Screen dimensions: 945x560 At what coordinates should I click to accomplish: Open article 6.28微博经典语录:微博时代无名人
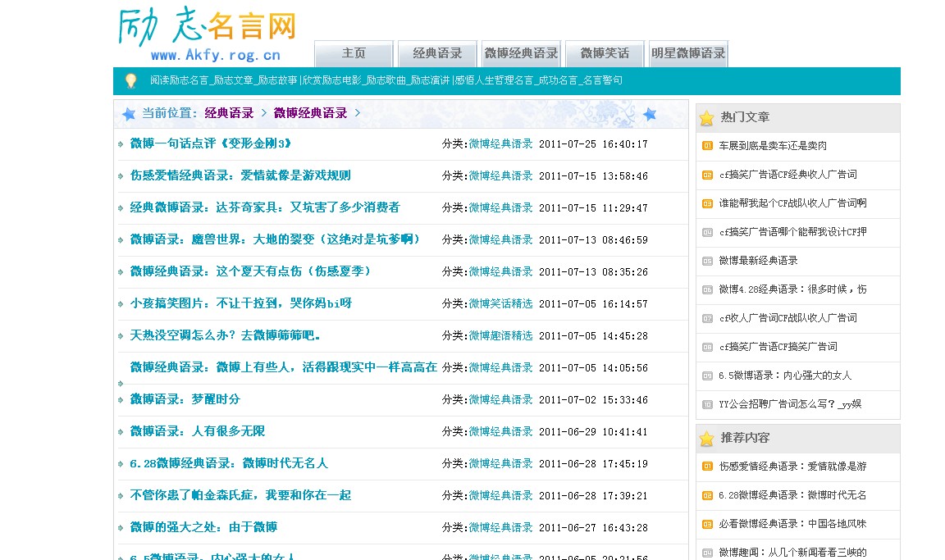pos(229,463)
